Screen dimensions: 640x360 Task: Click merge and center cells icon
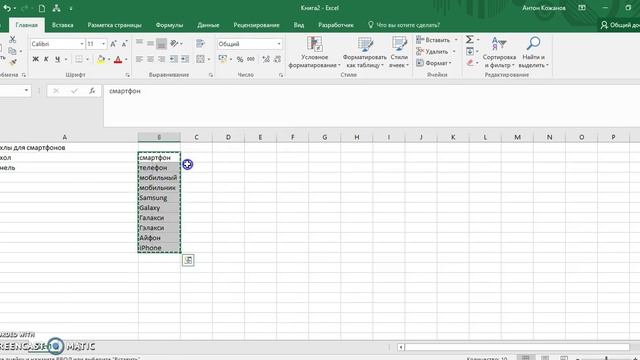click(200, 59)
